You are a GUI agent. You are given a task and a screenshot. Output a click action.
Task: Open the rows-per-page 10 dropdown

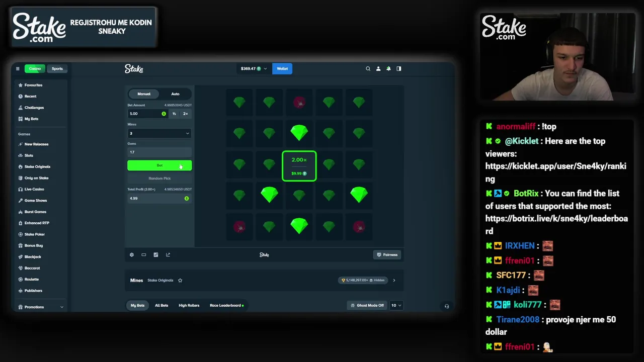click(x=396, y=305)
